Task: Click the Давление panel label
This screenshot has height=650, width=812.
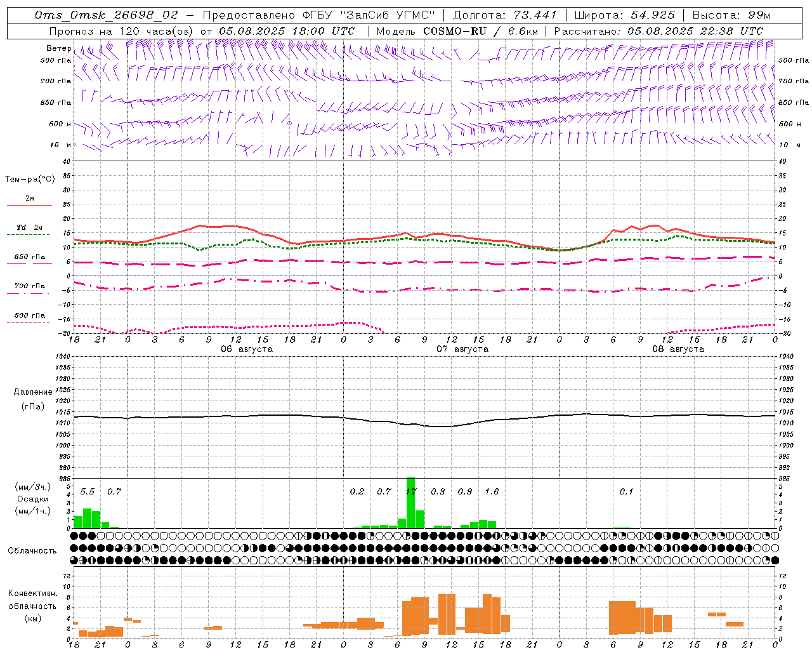Action: tap(33, 392)
